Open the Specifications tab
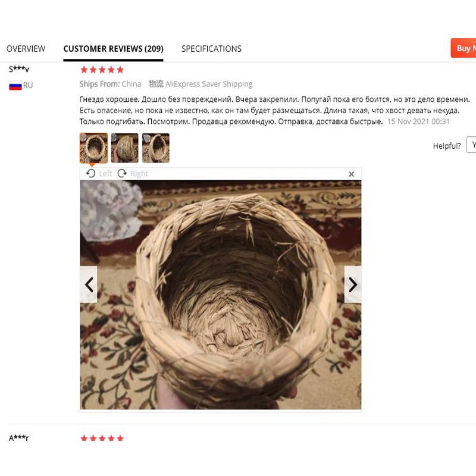 click(211, 49)
